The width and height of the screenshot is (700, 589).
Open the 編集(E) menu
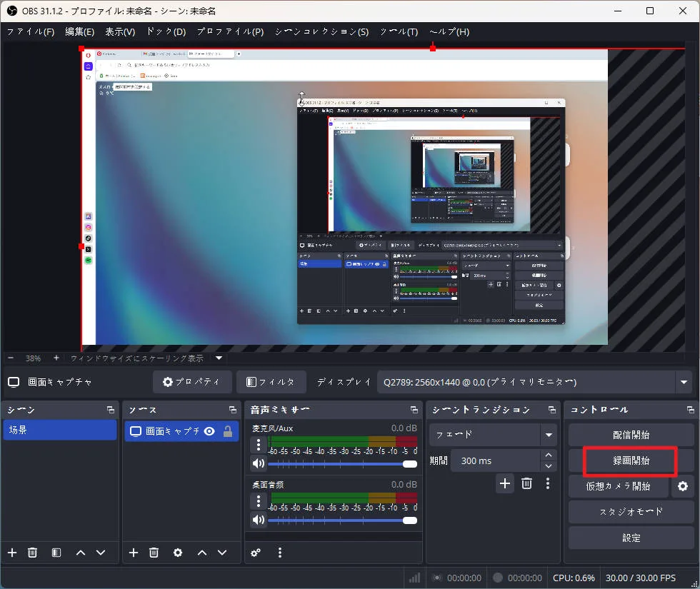click(x=80, y=31)
